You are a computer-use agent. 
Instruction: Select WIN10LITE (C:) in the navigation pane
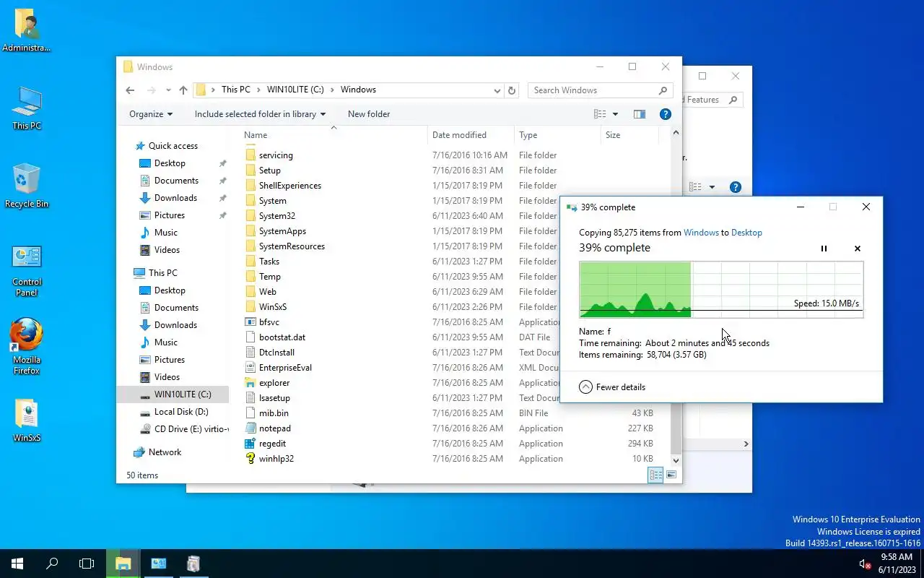(174, 394)
